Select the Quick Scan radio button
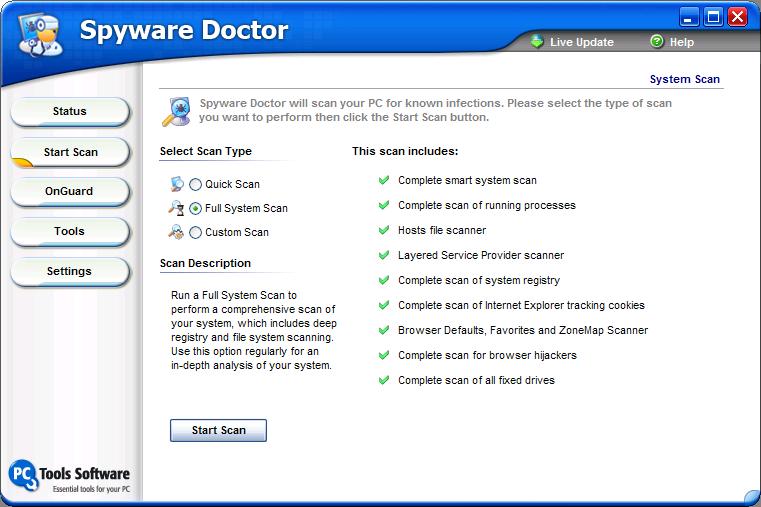This screenshot has height=507, width=761. (195, 184)
